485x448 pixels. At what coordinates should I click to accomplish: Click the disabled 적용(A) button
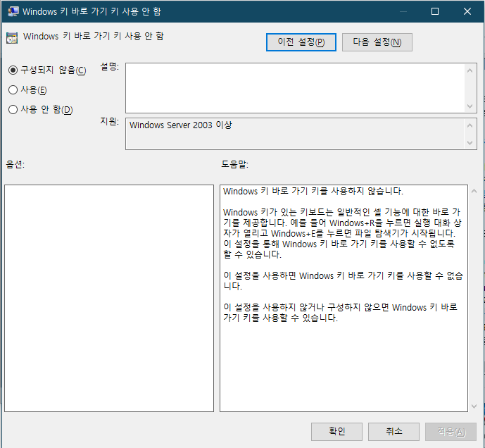coord(451,432)
